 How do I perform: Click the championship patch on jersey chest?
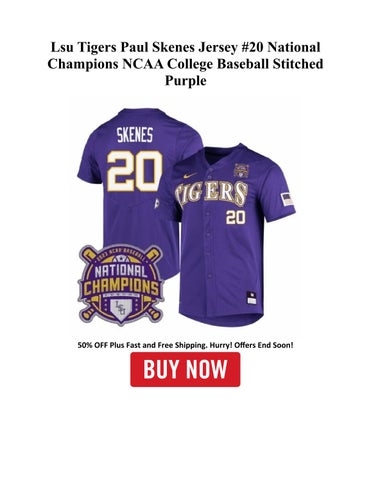241,170
